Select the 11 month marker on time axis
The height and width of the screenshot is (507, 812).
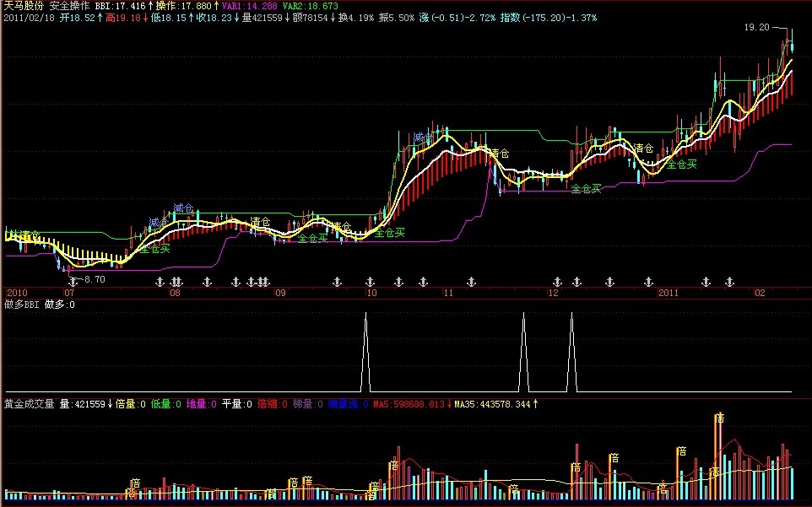448,293
